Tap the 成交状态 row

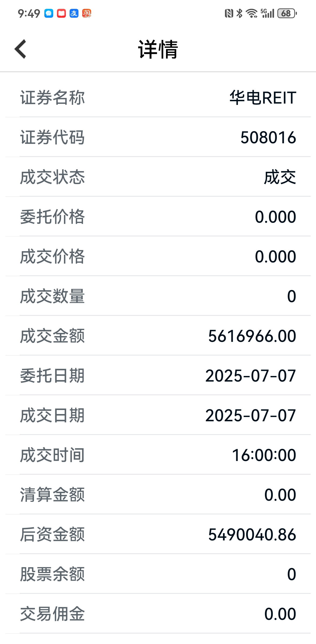tap(158, 177)
